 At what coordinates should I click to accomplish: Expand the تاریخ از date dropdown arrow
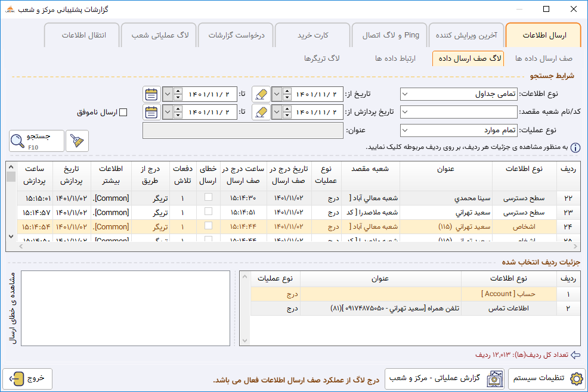click(x=277, y=94)
